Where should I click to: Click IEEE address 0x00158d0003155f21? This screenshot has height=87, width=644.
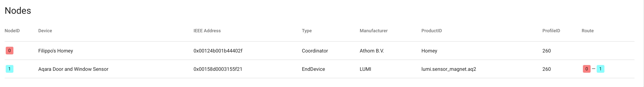coord(218,69)
